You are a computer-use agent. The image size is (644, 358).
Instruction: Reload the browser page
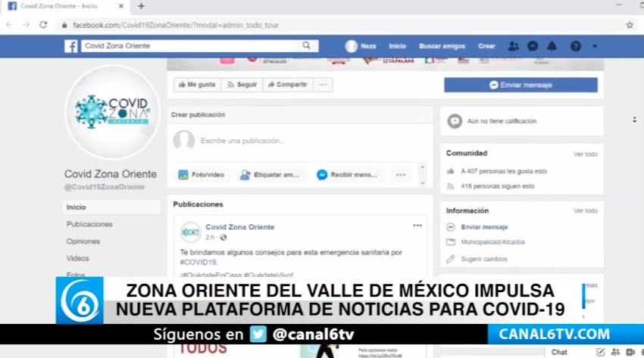coord(43,25)
